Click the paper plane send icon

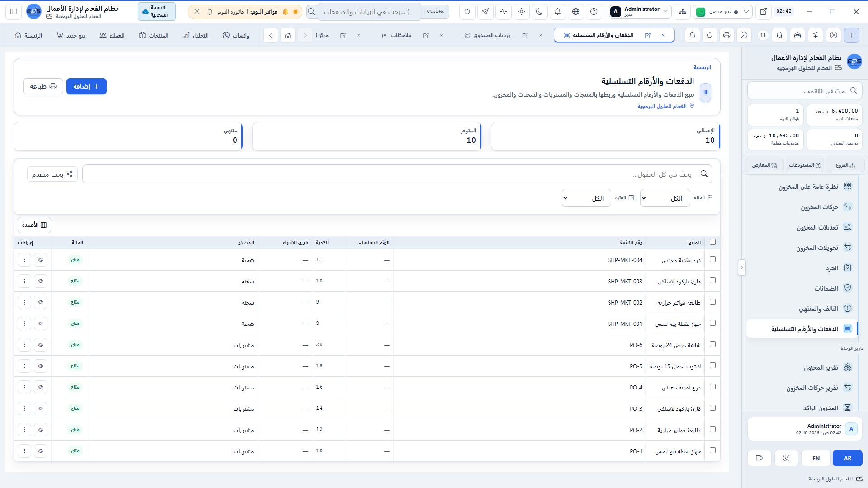click(485, 12)
